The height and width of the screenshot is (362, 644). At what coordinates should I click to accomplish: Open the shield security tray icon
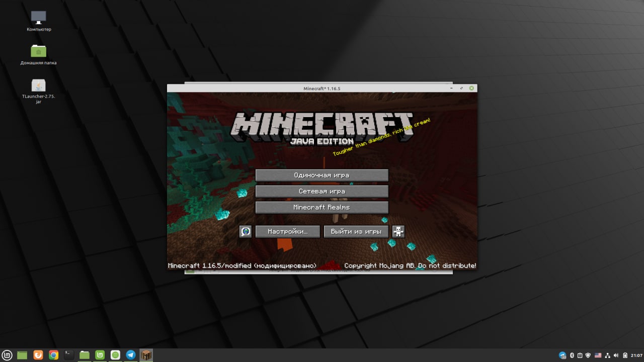(588, 355)
